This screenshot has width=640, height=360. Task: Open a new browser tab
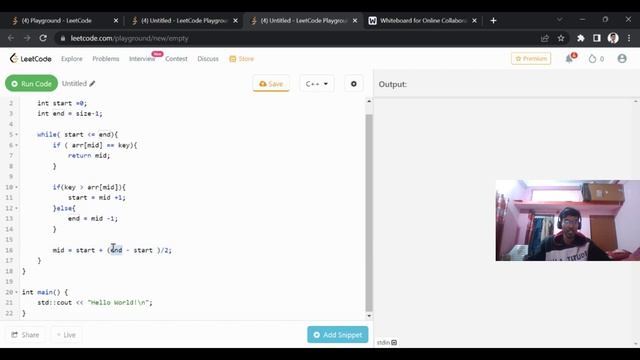pyautogui.click(x=493, y=20)
